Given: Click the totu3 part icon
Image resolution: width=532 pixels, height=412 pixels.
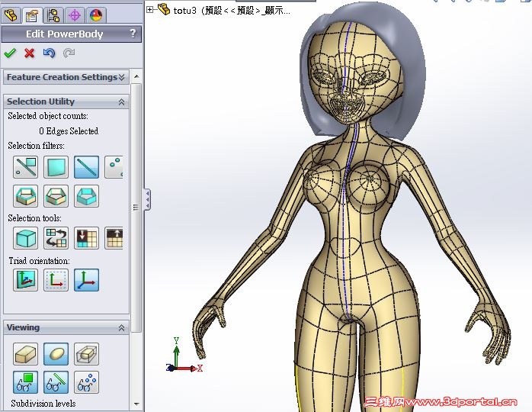Looking at the screenshot, I should click(x=164, y=9).
